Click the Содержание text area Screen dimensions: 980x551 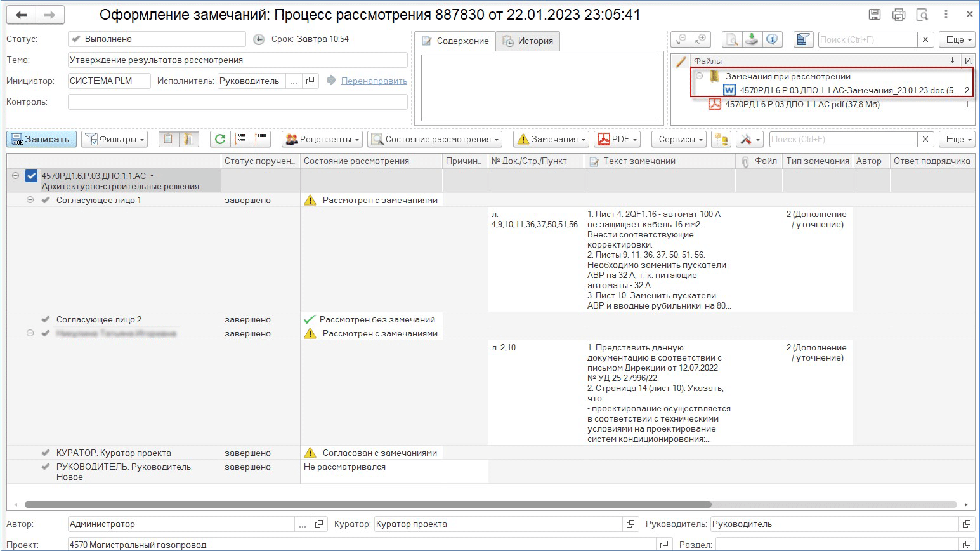point(539,88)
